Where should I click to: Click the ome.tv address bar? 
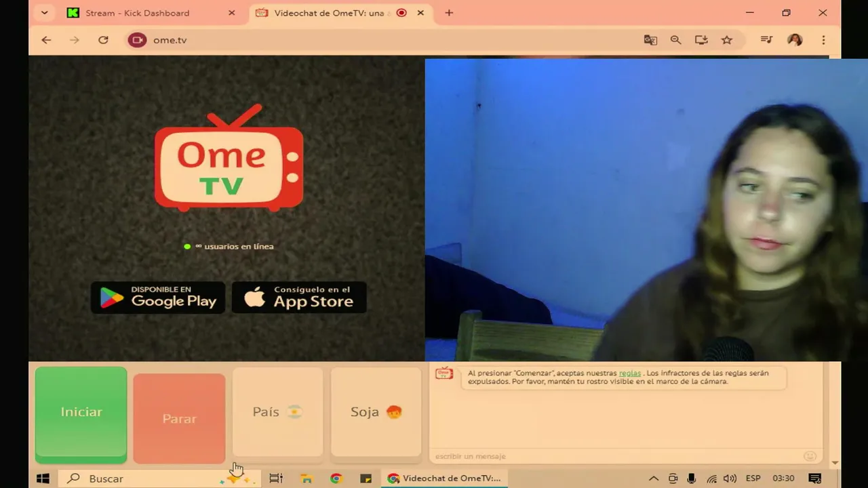click(380, 40)
